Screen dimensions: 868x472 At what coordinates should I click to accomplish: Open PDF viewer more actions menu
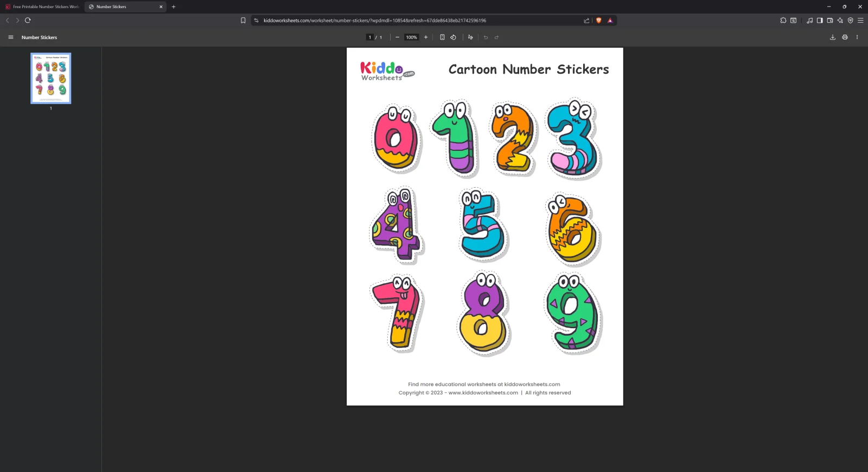(x=857, y=37)
